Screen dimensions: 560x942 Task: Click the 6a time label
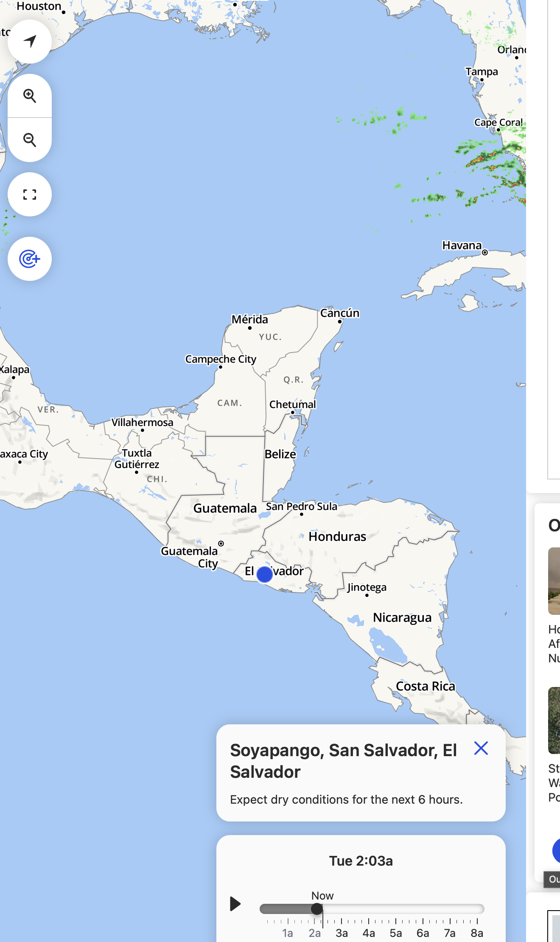pyautogui.click(x=423, y=933)
